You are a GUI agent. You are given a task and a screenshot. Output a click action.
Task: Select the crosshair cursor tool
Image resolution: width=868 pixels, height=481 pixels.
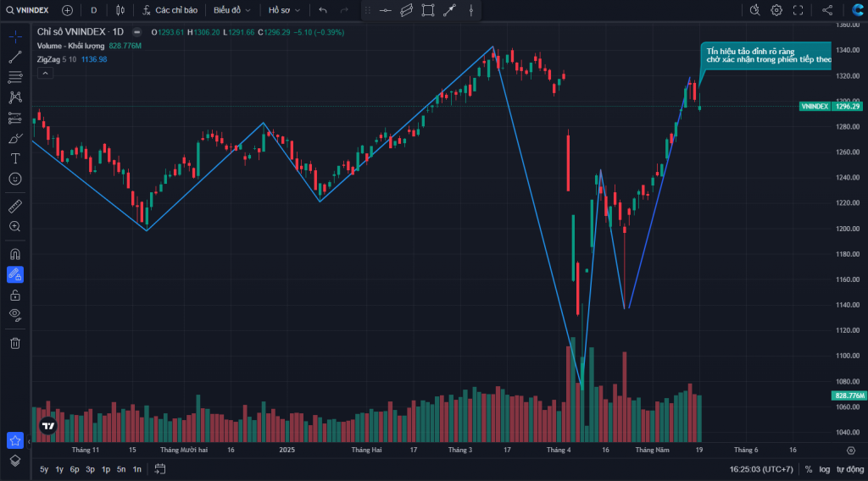[15, 36]
